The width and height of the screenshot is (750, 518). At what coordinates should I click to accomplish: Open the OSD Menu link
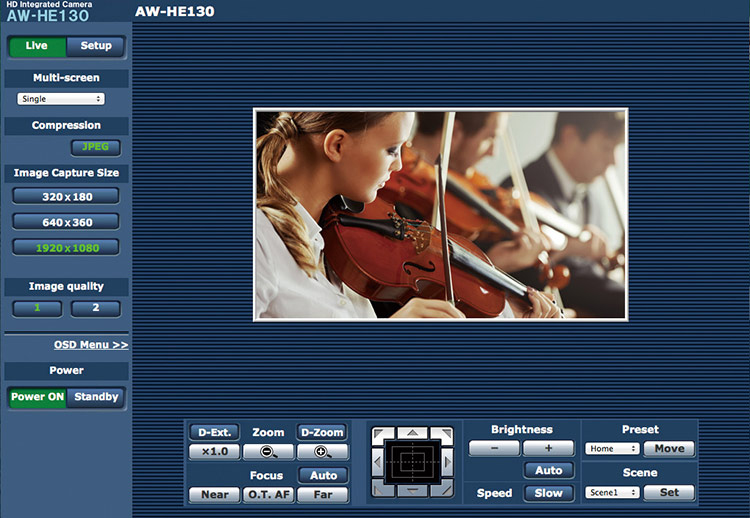pyautogui.click(x=91, y=345)
